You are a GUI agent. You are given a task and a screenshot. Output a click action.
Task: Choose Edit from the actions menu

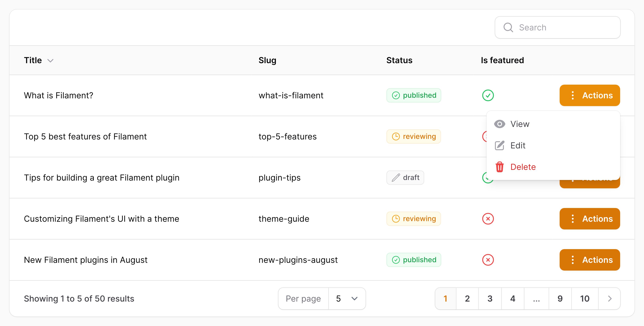(553, 145)
